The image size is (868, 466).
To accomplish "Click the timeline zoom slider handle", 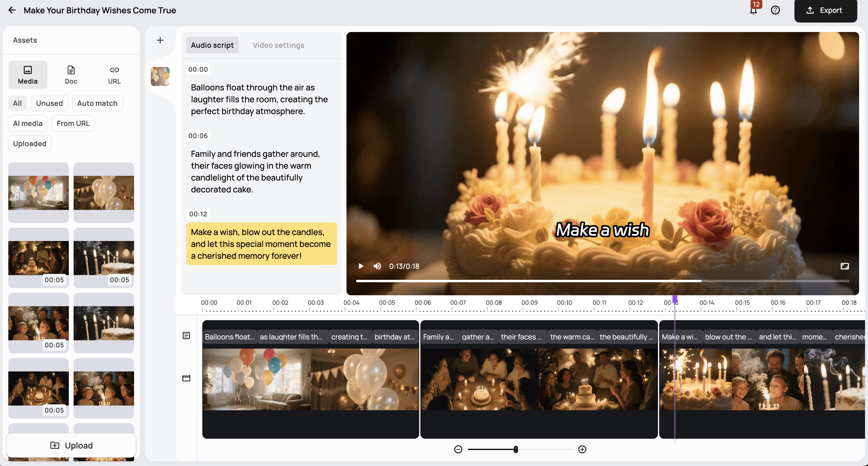I will (x=516, y=449).
